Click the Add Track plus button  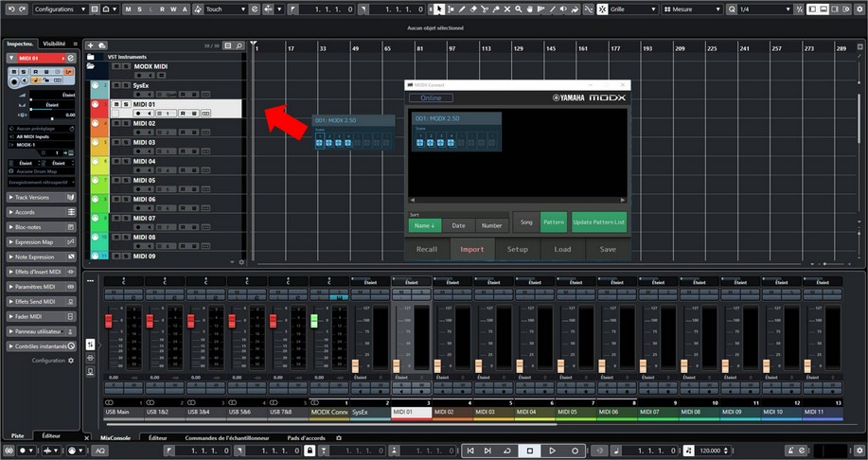pos(90,44)
